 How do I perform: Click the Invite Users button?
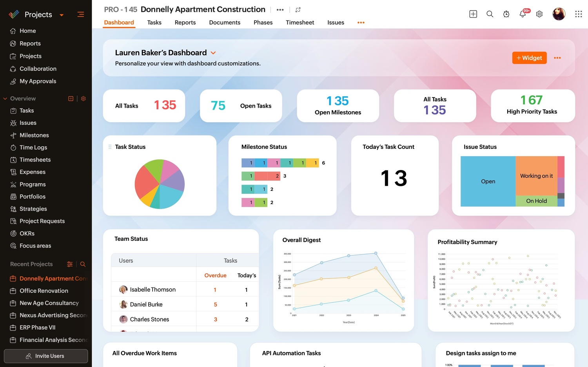(x=46, y=356)
